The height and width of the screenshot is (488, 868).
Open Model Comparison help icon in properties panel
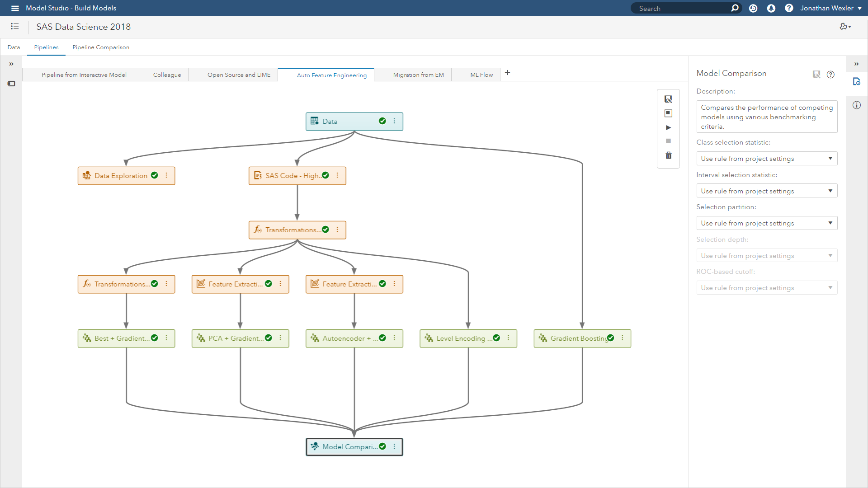click(830, 75)
